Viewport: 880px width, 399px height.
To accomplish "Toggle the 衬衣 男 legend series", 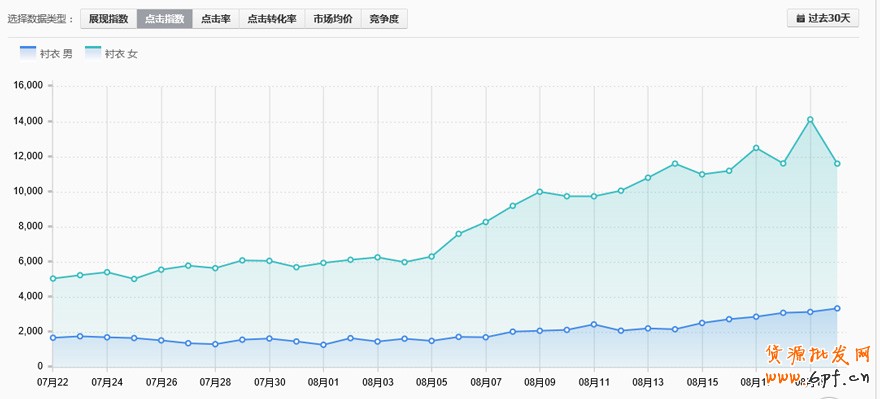I will (x=46, y=53).
